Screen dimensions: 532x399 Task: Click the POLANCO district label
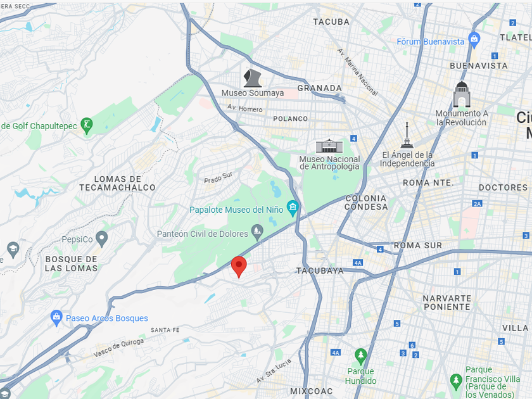click(x=291, y=119)
